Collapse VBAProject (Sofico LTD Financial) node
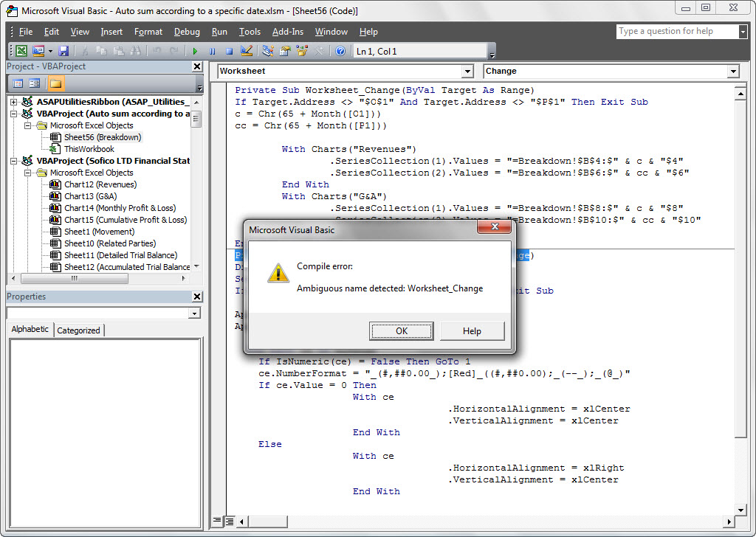756x537 pixels. 14,161
